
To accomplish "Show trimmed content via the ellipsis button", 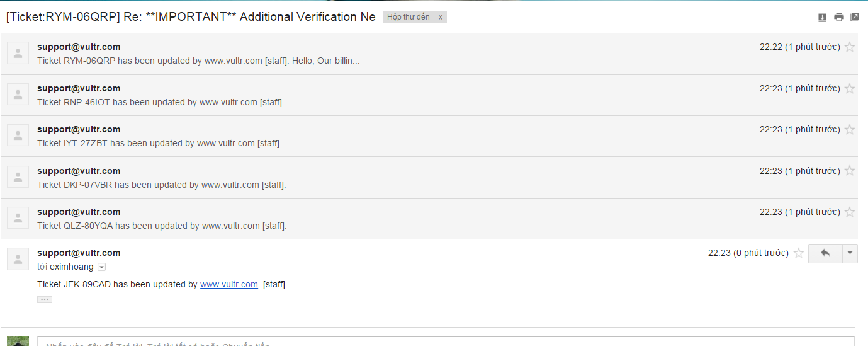I will click(45, 299).
